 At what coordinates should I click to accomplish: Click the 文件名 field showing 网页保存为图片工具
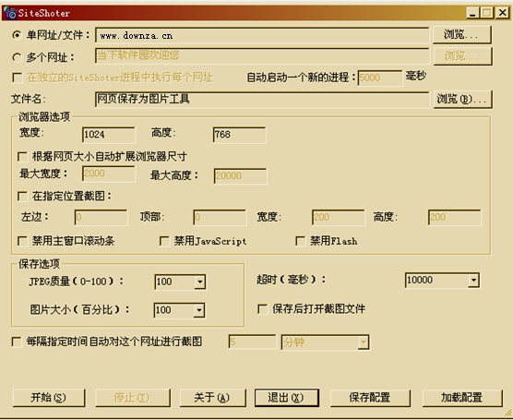pos(262,99)
